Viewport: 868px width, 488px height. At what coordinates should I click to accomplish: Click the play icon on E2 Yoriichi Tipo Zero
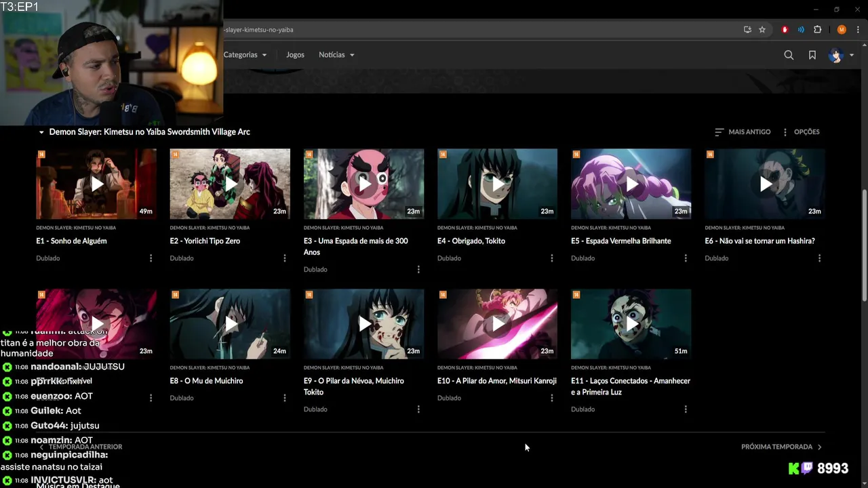[x=231, y=184]
